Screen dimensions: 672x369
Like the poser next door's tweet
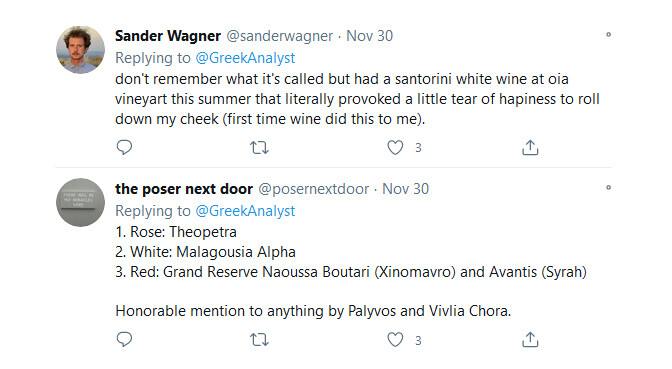coord(395,340)
